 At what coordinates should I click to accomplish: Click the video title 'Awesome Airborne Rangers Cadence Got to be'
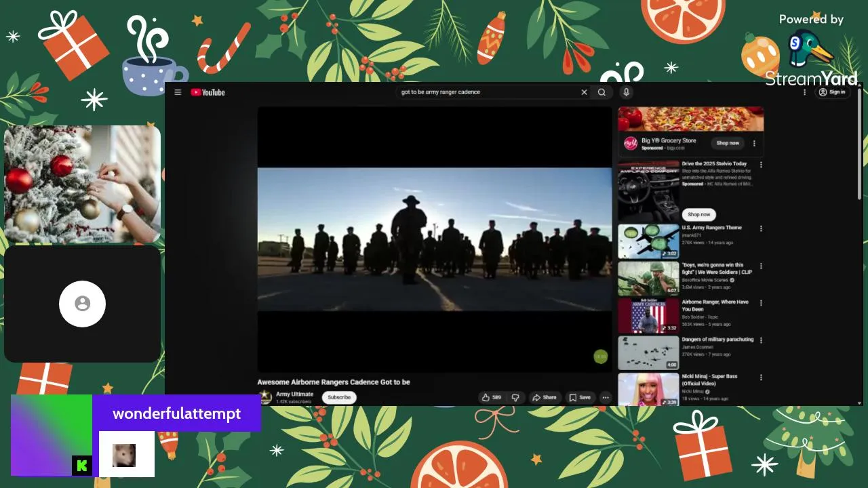[x=334, y=382]
